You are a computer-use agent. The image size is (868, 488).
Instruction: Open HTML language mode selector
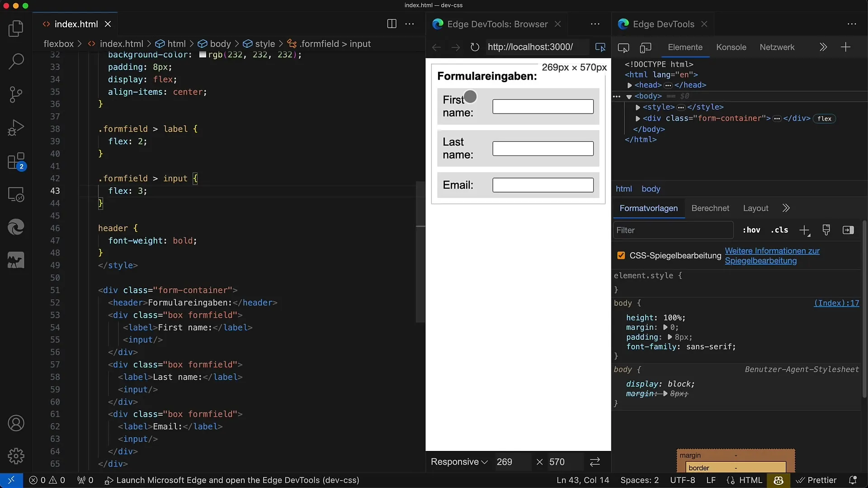(x=750, y=480)
